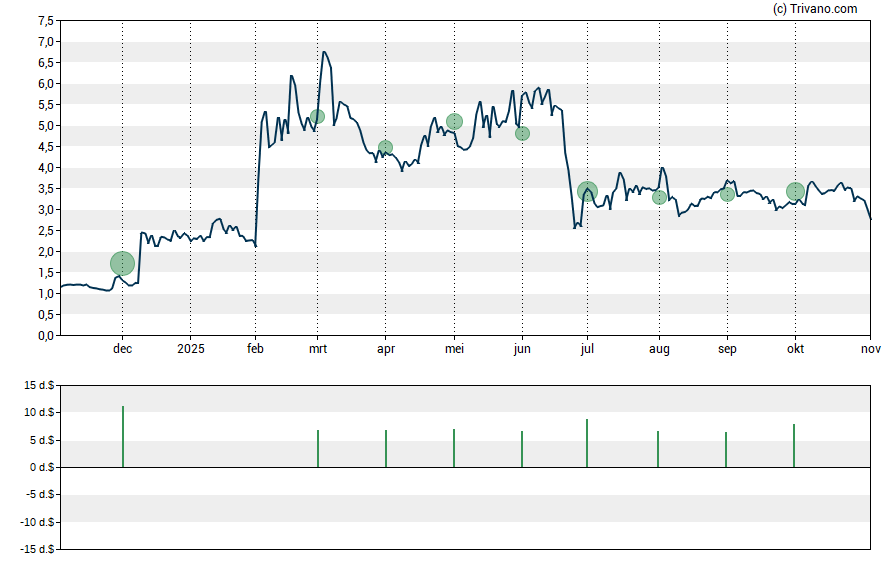Click the price line's peak above 6,5
The width and height of the screenshot is (888, 565).
[324, 52]
